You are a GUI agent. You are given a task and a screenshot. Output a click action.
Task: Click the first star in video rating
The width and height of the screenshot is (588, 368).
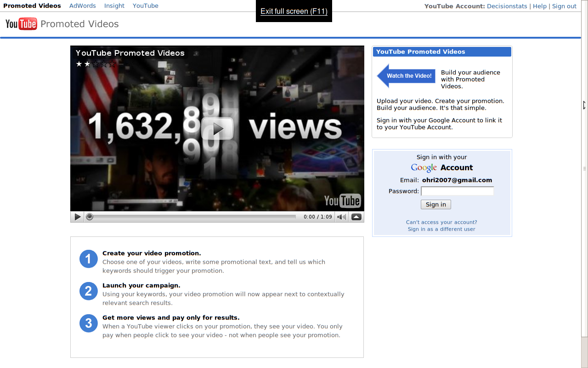point(79,64)
